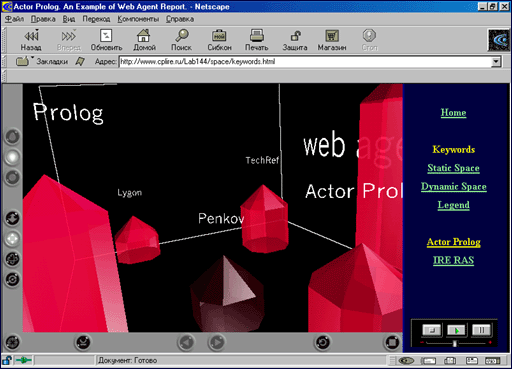Open the Файл menu

pyautogui.click(x=14, y=19)
